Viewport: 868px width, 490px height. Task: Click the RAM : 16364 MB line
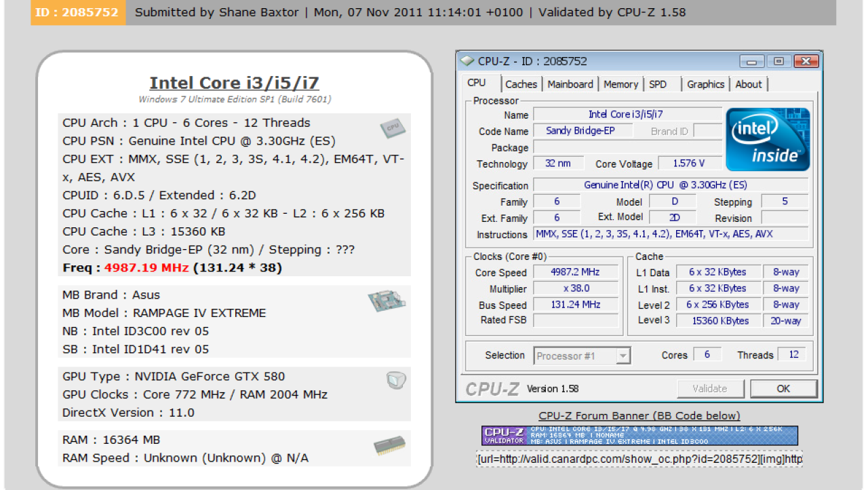click(x=111, y=440)
